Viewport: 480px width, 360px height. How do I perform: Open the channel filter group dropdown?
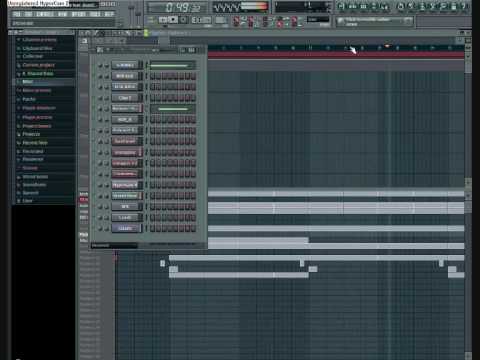(x=114, y=246)
